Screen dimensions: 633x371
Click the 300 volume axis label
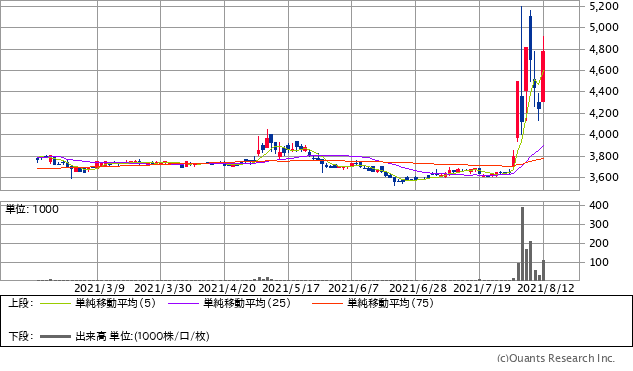tap(599, 224)
